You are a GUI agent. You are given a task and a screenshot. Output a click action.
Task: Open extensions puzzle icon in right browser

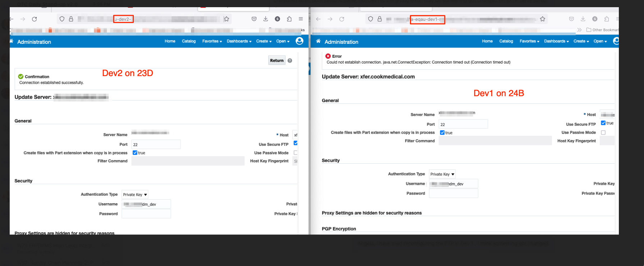coord(607,19)
